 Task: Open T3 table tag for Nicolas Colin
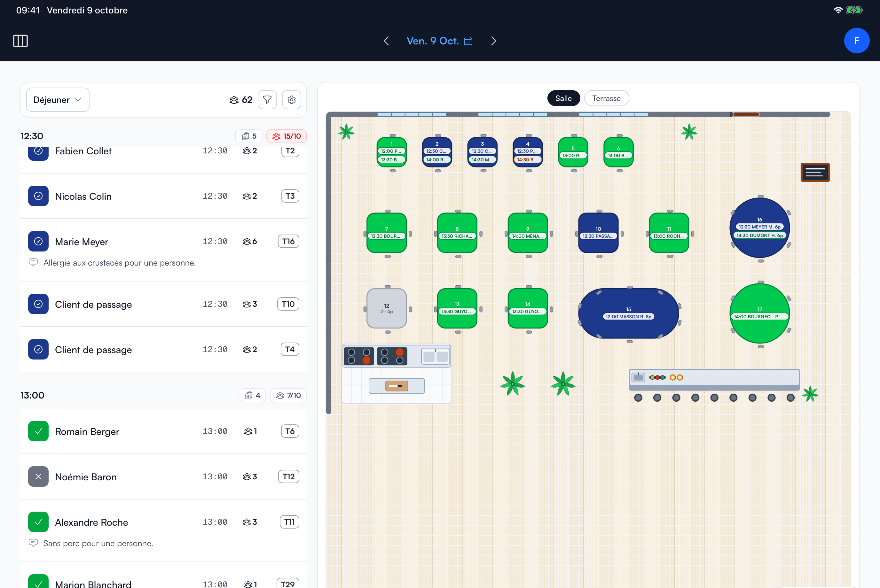(290, 196)
